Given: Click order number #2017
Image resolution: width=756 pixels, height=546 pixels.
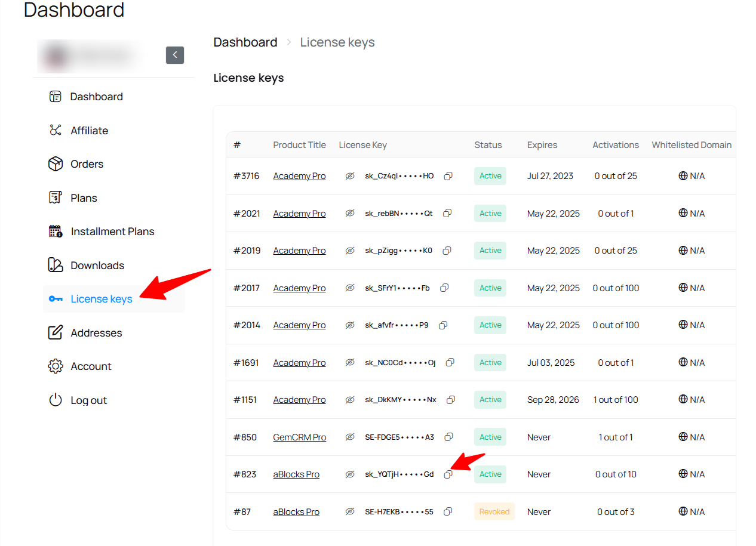Looking at the screenshot, I should click(x=247, y=288).
